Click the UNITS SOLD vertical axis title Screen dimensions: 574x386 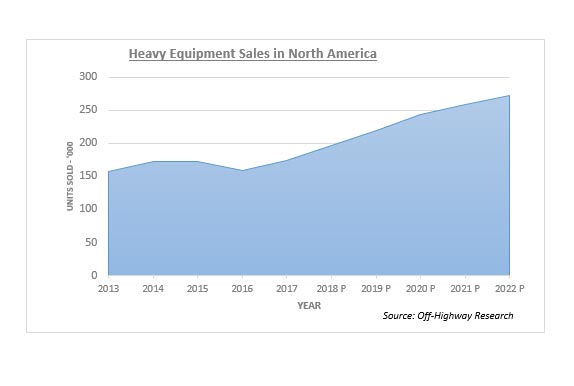(x=70, y=176)
